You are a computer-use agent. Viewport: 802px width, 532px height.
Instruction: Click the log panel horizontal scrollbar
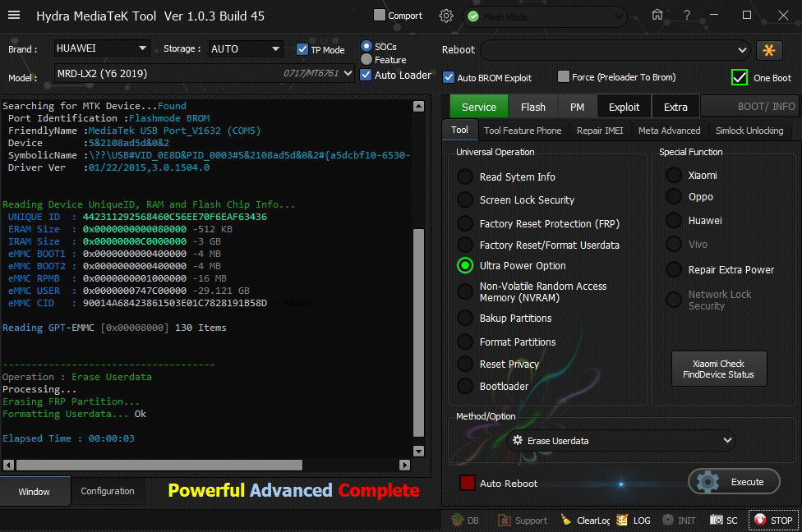click(159, 465)
